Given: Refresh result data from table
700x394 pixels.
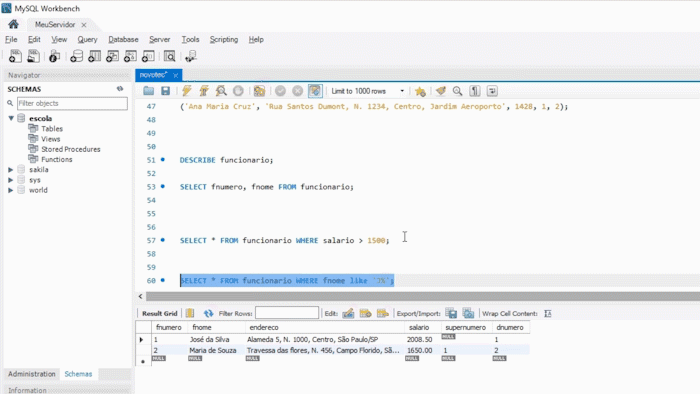Looking at the screenshot, I should [208, 313].
